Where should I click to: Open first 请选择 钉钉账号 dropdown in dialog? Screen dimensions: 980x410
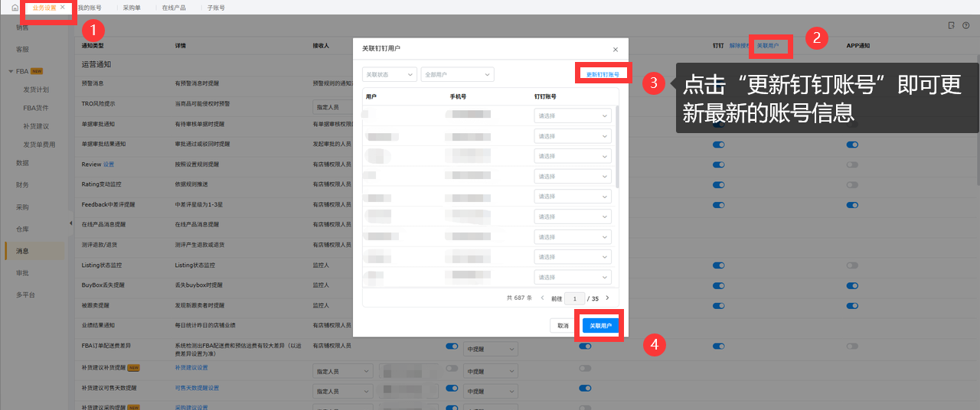(573, 116)
